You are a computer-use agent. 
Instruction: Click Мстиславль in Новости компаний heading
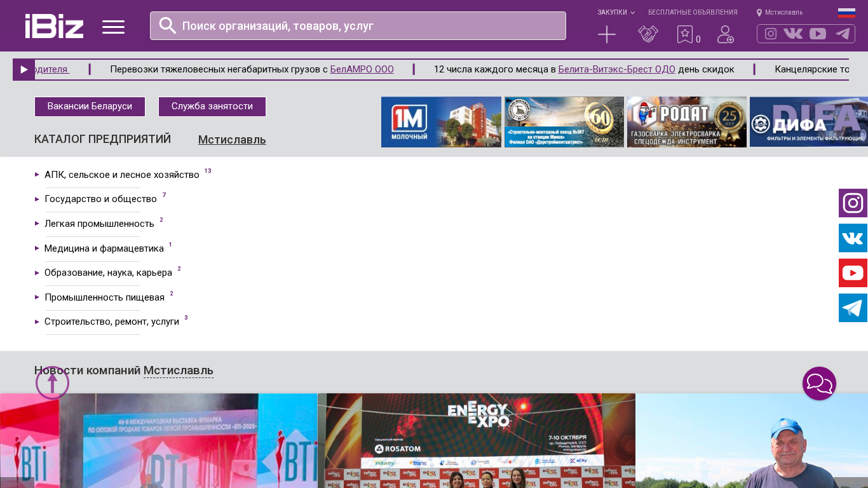click(x=179, y=370)
